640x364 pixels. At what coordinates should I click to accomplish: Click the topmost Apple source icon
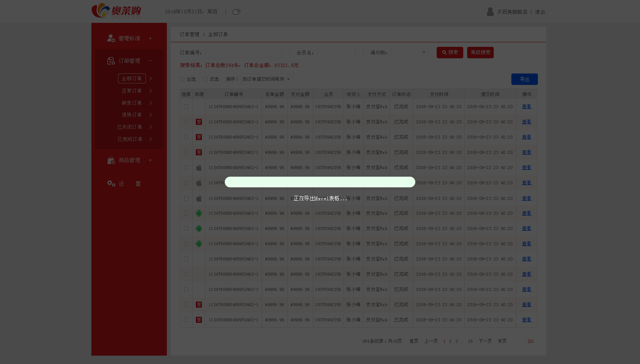coord(199,168)
